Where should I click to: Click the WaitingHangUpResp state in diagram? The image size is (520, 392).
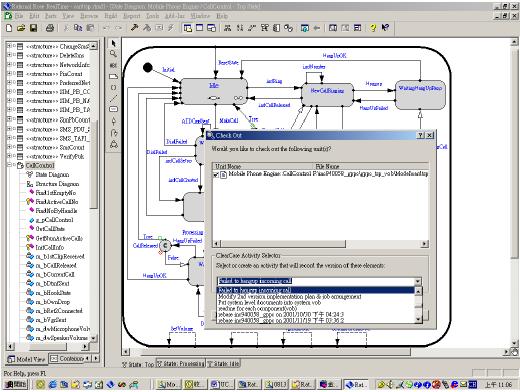pyautogui.click(x=420, y=95)
